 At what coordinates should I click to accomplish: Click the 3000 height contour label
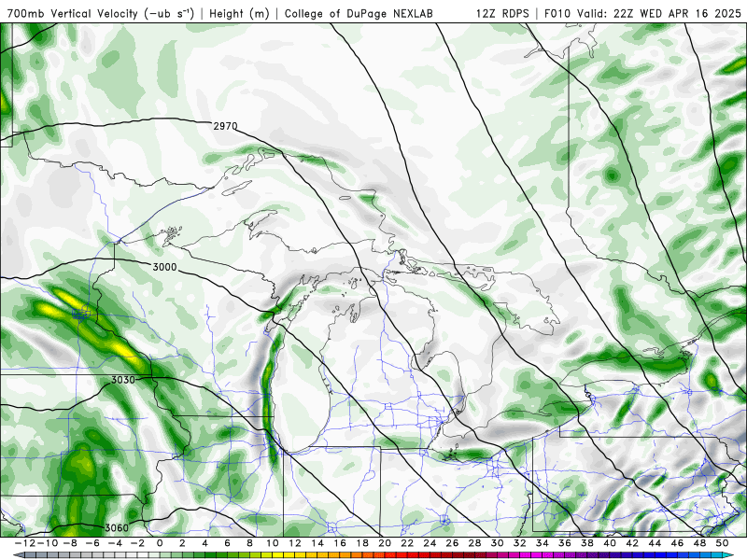pos(164,267)
